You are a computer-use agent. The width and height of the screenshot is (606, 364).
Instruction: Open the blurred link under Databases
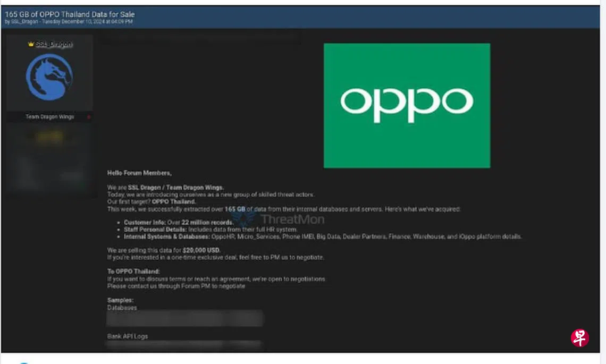(184, 319)
